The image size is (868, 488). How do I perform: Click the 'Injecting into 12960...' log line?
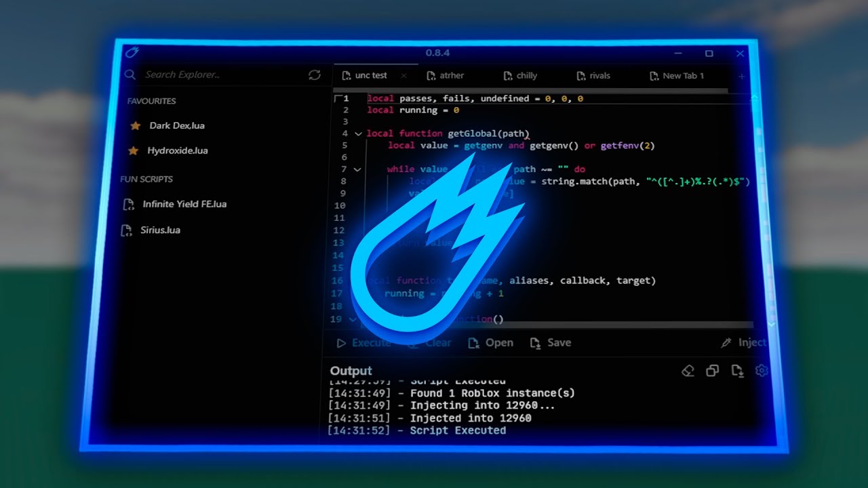tap(441, 405)
